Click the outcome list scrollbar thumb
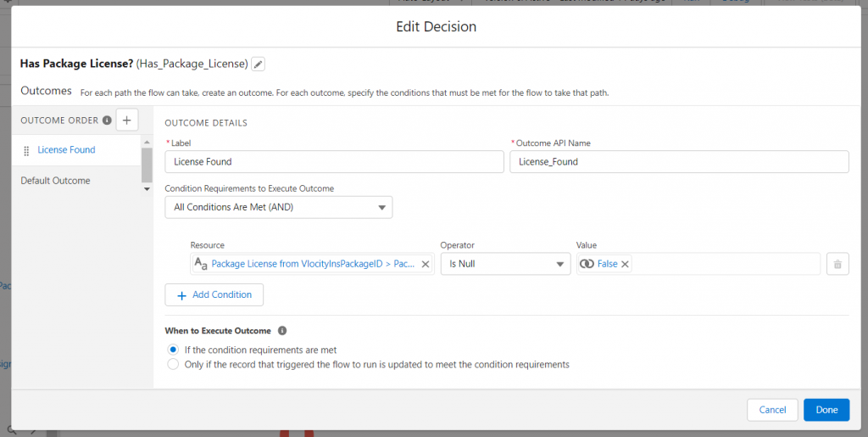Image resolution: width=868 pixels, height=437 pixels. click(x=147, y=165)
